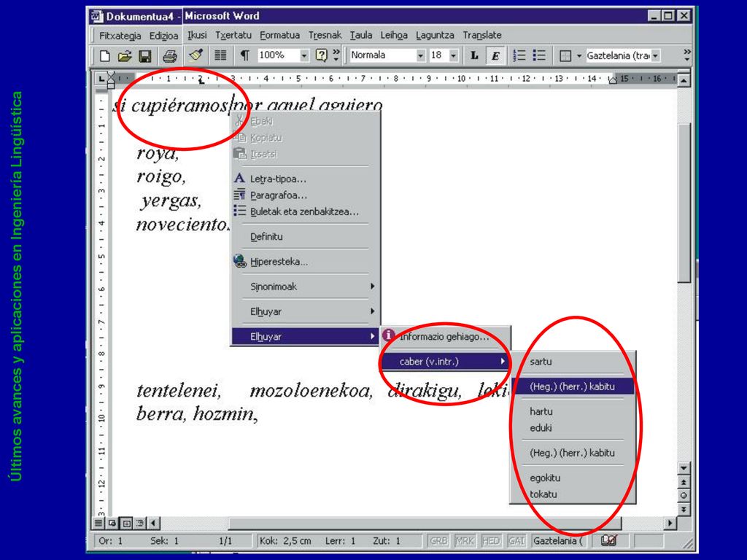Select the egokitu translation

click(x=573, y=478)
